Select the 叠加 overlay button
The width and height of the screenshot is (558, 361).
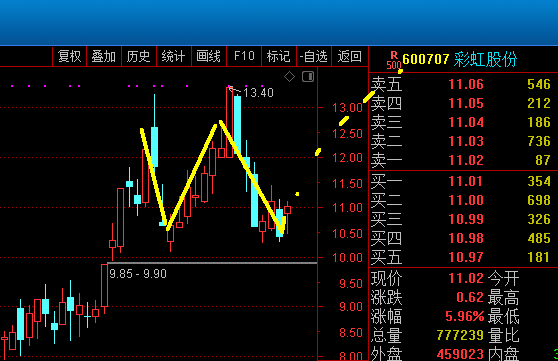point(104,56)
